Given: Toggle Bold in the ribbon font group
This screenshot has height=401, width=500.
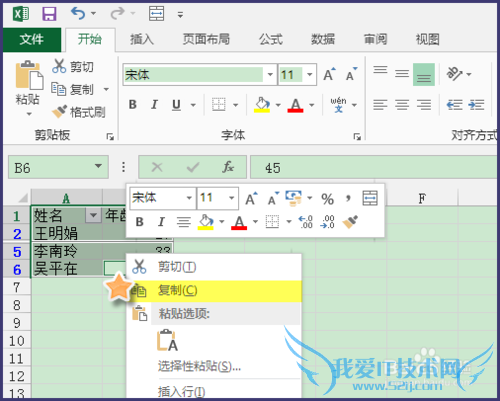Looking at the screenshot, I should [133, 105].
